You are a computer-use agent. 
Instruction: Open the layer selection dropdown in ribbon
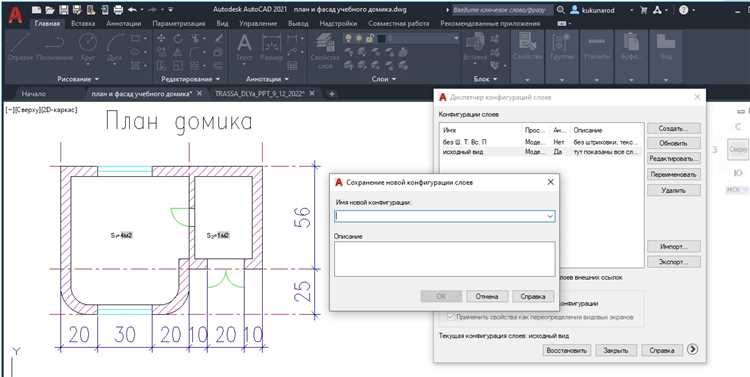click(456, 38)
